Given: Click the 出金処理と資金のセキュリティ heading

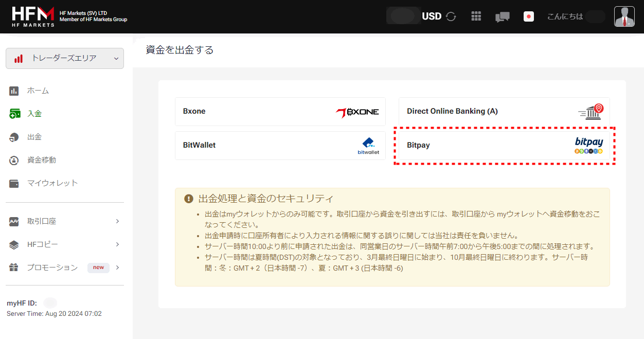Looking at the screenshot, I should click(x=266, y=199).
